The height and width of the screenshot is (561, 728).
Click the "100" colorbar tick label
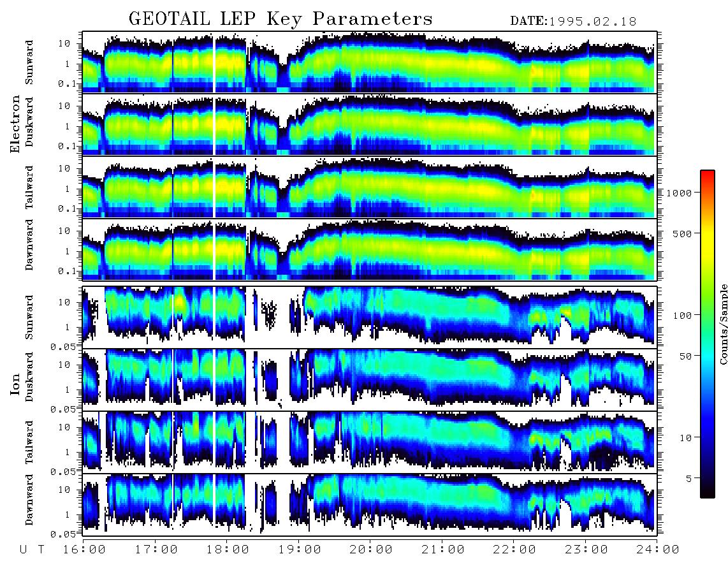pos(683,316)
